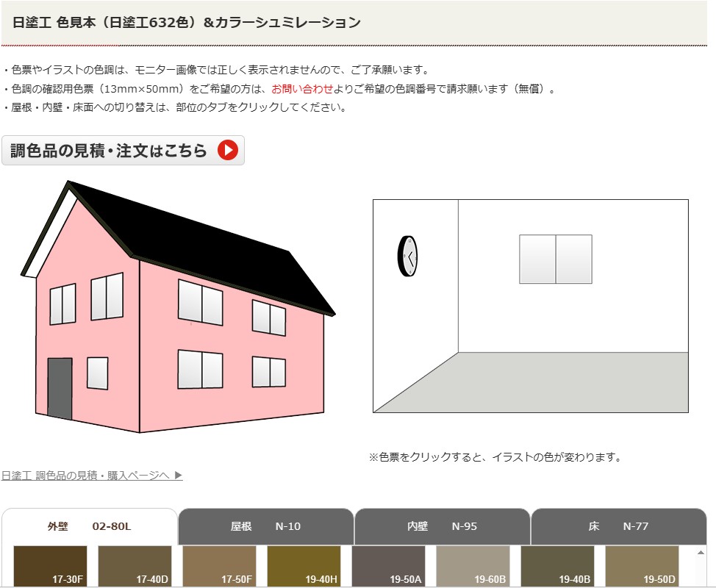
Task: Open the 内壁 N-95 tab
Action: point(442,526)
